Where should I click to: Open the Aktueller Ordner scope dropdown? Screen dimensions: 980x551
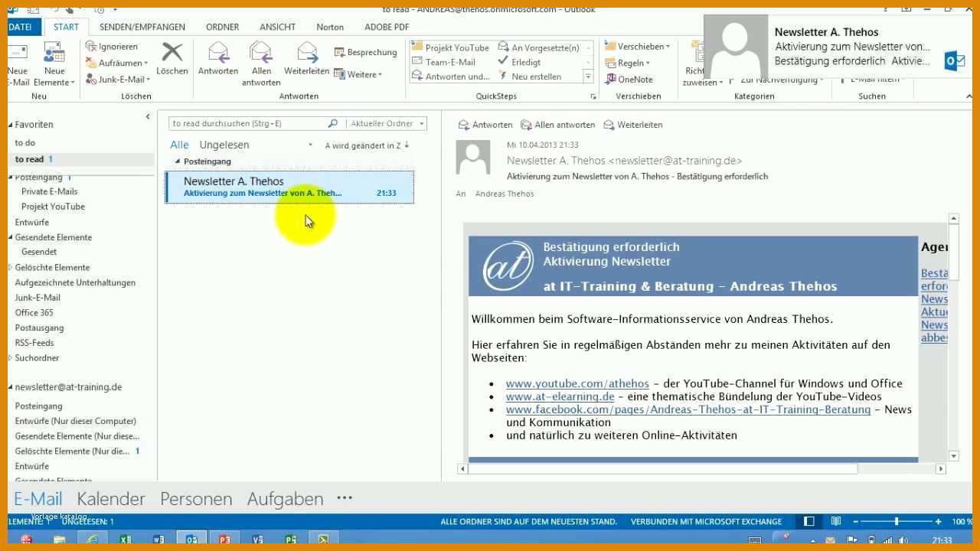point(387,123)
